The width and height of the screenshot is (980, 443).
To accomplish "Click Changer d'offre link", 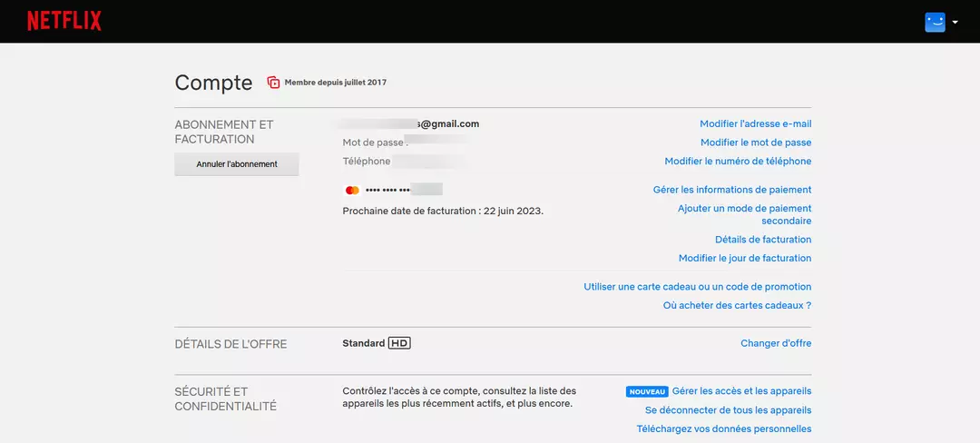I will tap(776, 343).
